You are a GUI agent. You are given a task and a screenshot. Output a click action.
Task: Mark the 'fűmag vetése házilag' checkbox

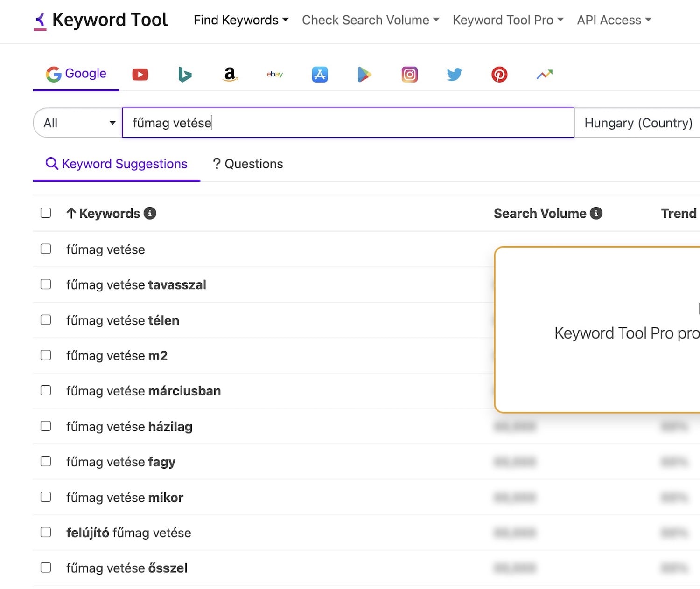46,426
